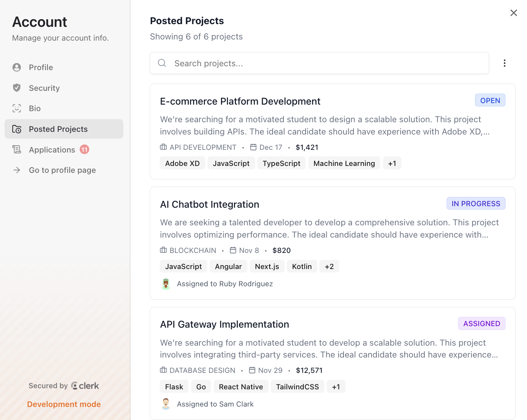Click the Bio face-scan icon
The image size is (527, 420).
(x=17, y=108)
